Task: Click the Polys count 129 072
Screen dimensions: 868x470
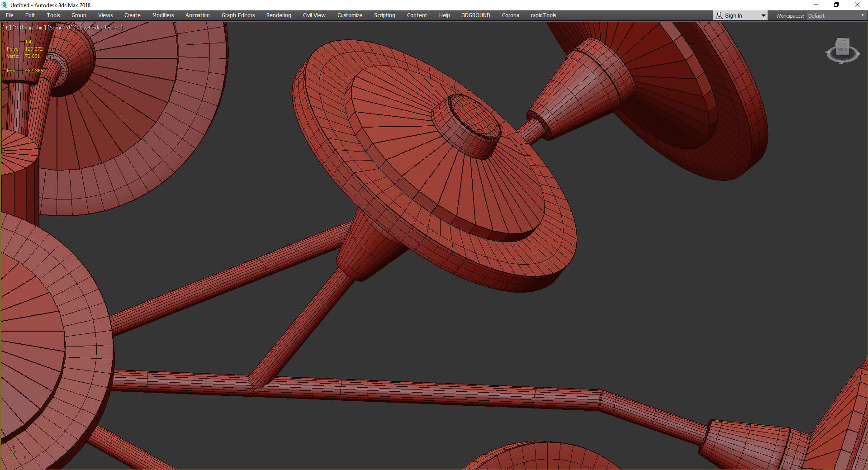Action: pyautogui.click(x=34, y=49)
